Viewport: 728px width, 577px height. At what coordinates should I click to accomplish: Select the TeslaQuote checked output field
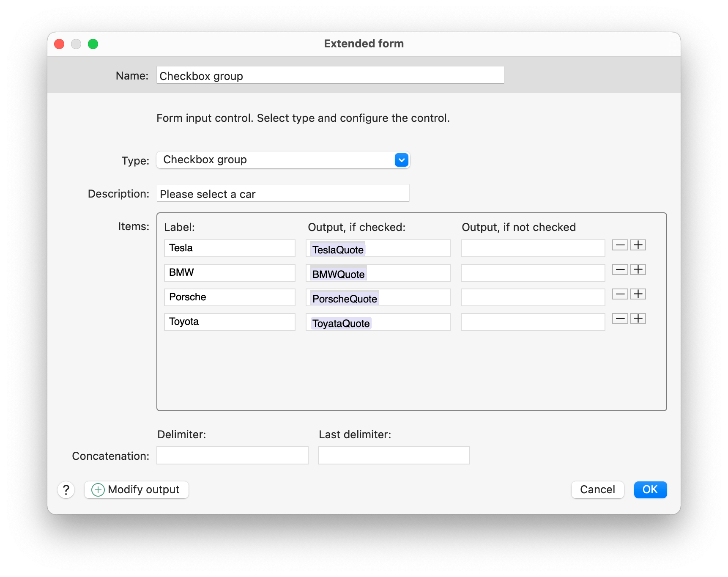tap(378, 248)
